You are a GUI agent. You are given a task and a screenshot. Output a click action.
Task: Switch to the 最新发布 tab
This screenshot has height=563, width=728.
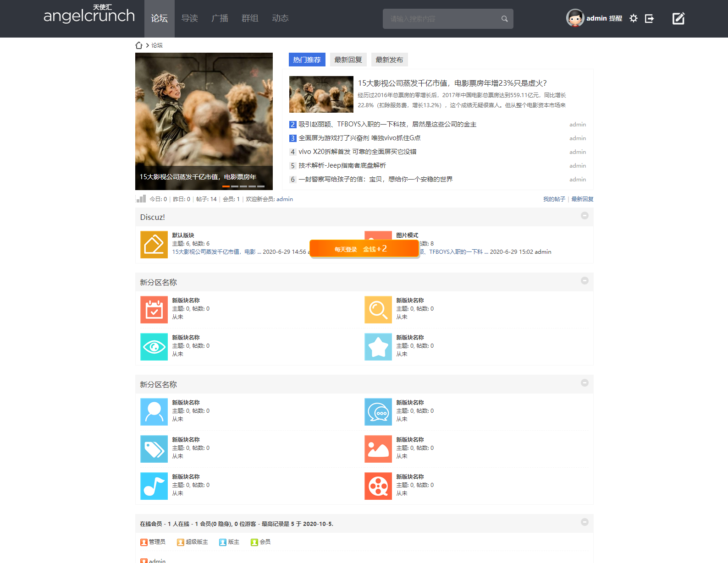(389, 60)
